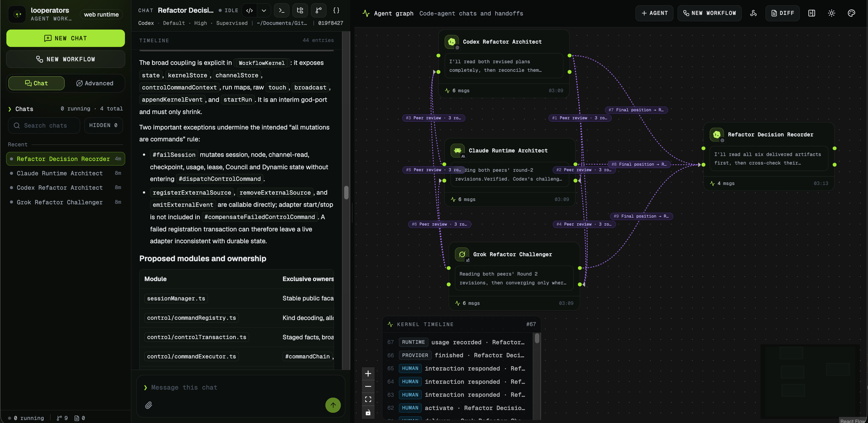Toggle the graph interactivity lock

368,413
